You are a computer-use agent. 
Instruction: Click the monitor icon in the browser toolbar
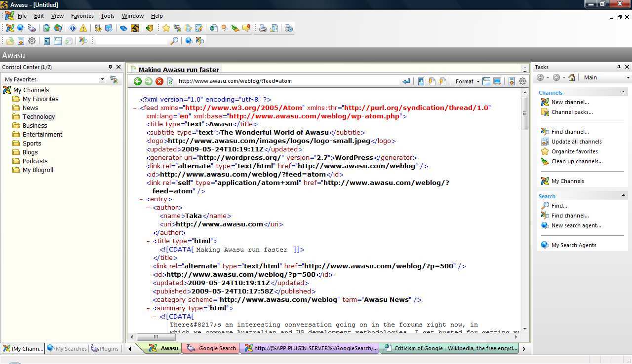497,81
